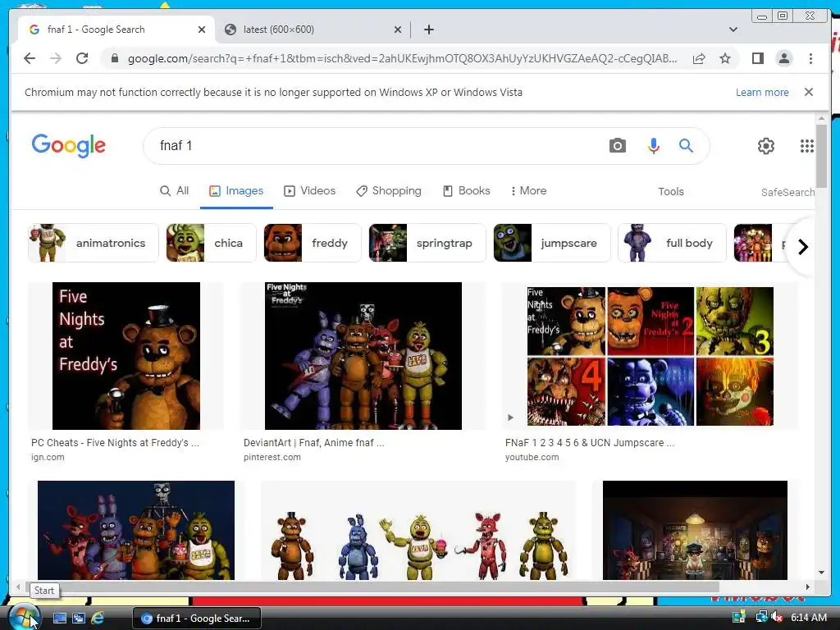Screen dimensions: 840x630
Task: Filter by the animatronics chip
Action: pos(94,243)
